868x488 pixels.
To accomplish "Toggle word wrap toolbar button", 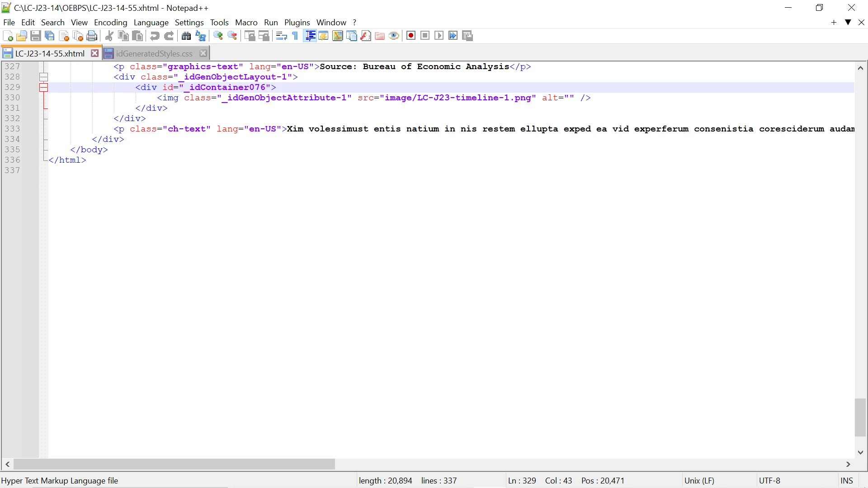I will pyautogui.click(x=281, y=36).
